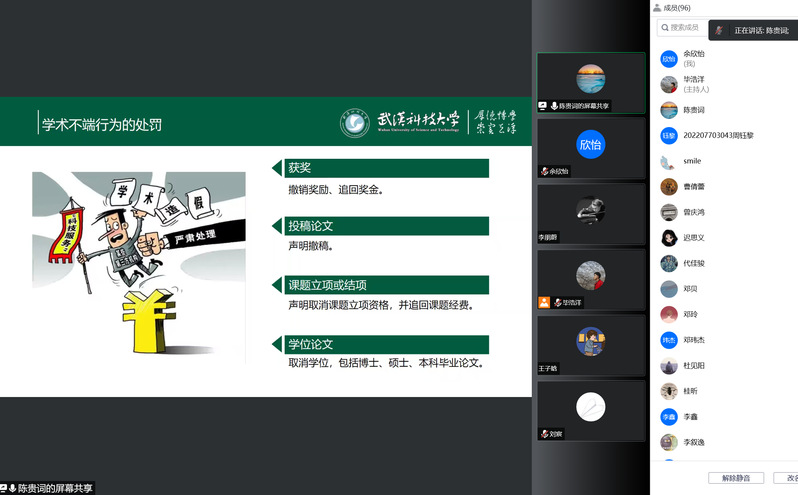Click the 王子皓 video tile
798x495 pixels.
coord(590,344)
